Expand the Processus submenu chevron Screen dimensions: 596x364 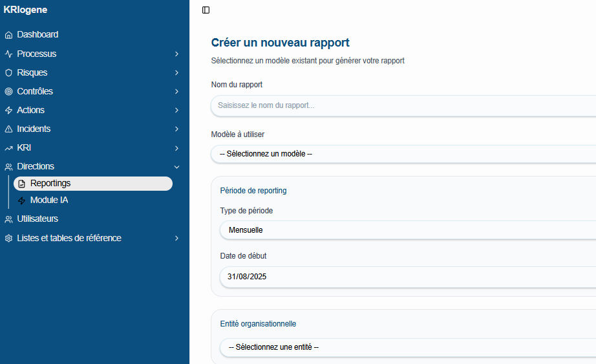click(176, 54)
